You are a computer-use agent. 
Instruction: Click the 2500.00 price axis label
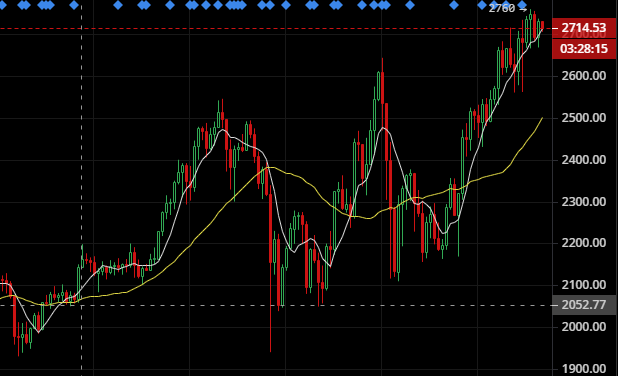pyautogui.click(x=584, y=117)
